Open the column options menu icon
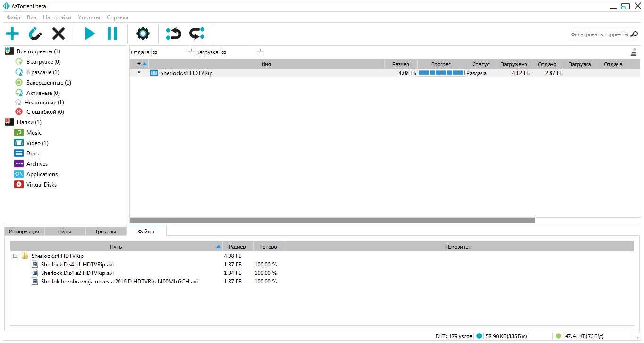Image resolution: width=644 pixels, height=343 pixels. [x=633, y=52]
